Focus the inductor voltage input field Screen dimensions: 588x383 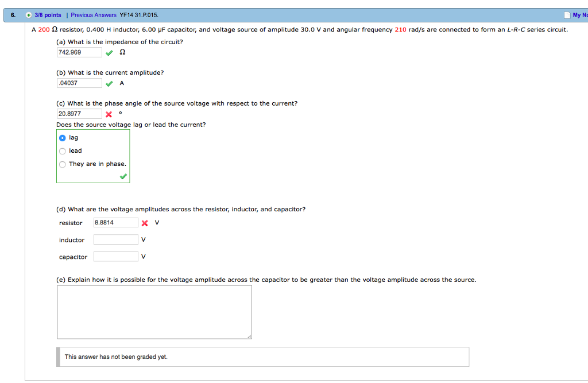[x=116, y=239]
